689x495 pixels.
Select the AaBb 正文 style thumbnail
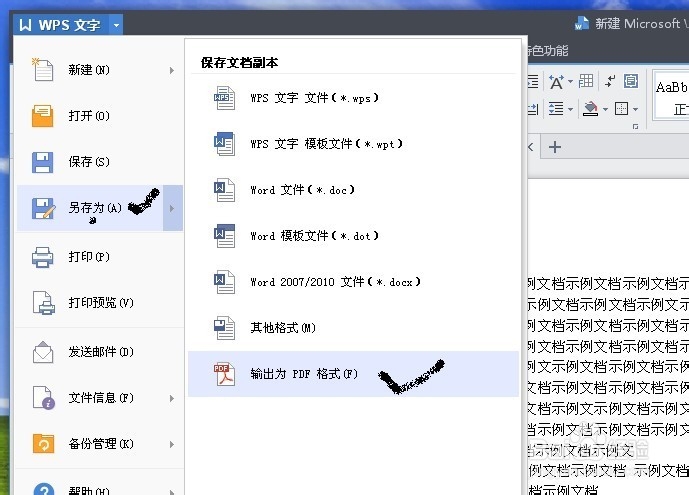click(x=672, y=95)
